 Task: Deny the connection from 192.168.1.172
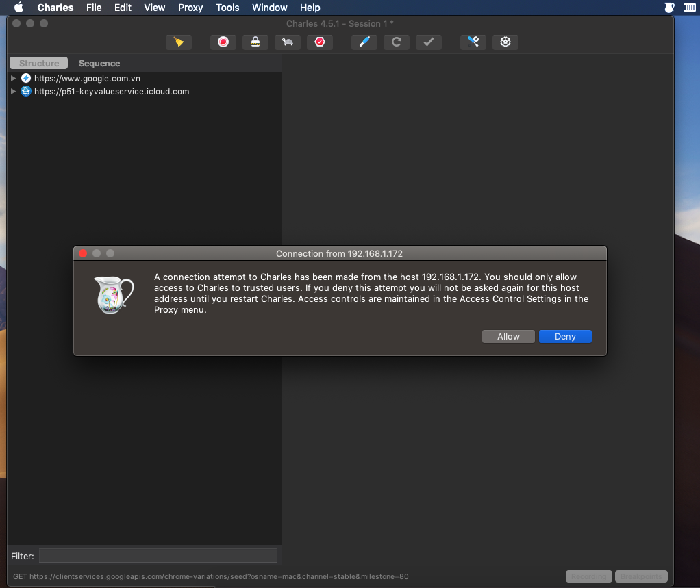click(x=565, y=336)
